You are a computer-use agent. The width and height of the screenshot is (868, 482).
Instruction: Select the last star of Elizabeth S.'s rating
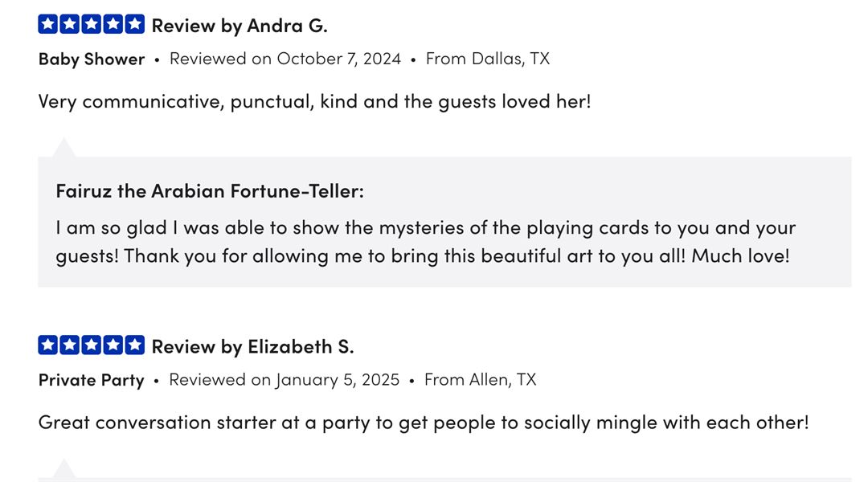pos(135,346)
